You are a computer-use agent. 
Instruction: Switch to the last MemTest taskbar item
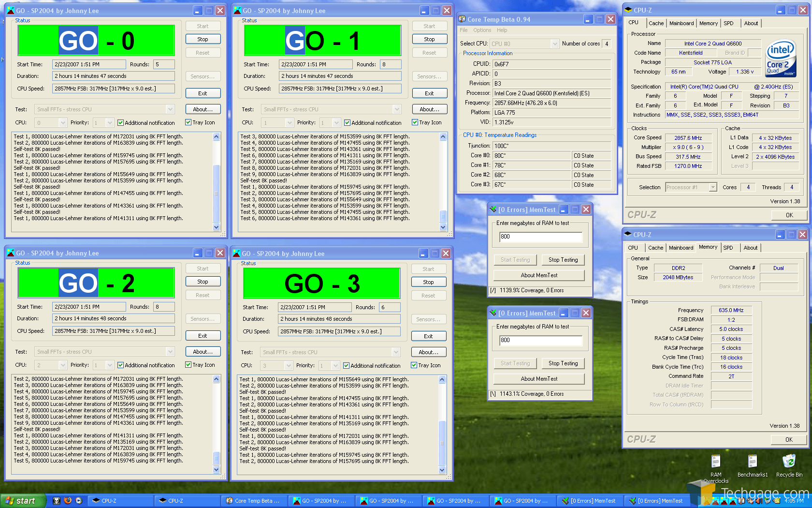click(x=657, y=501)
